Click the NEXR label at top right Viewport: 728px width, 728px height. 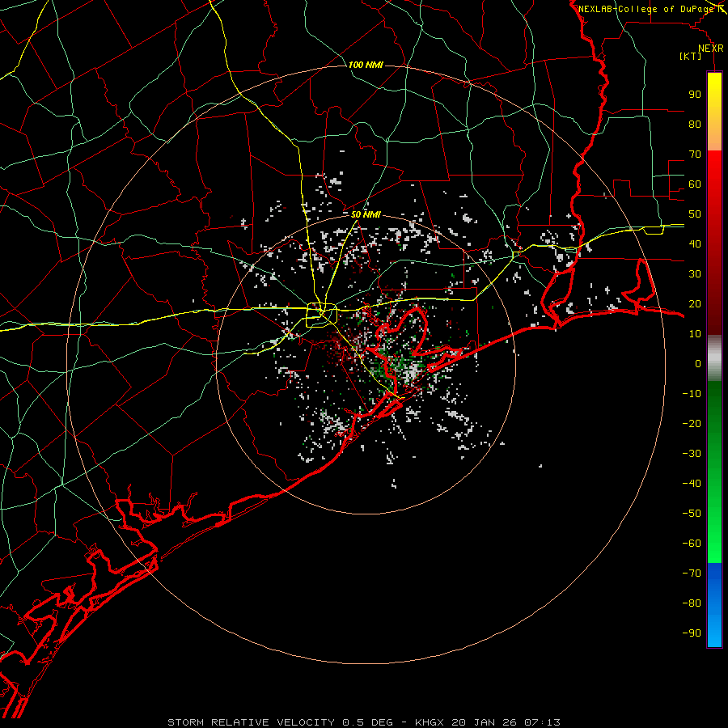(711, 49)
